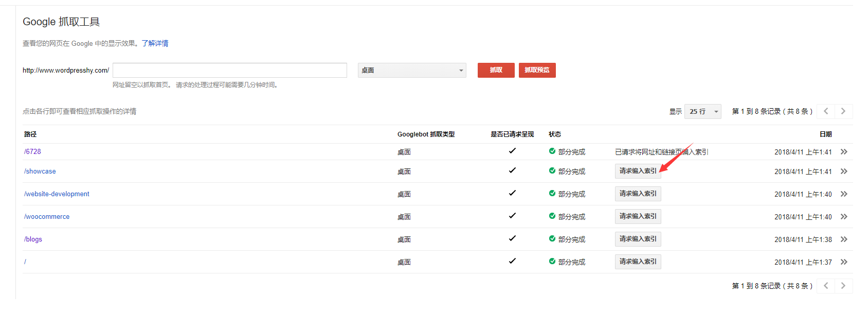Open the 了解详情 link
The height and width of the screenshot is (310, 868).
tap(155, 44)
